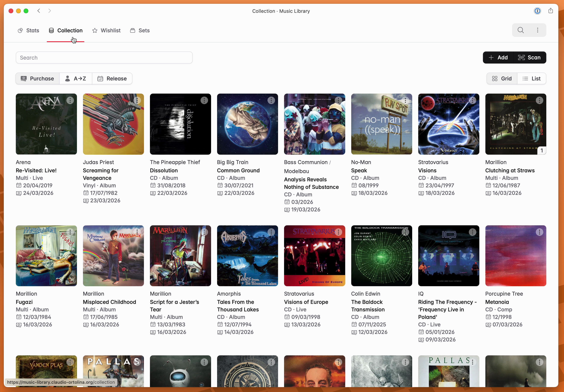This screenshot has height=392, width=564.
Task: Open options menu on Vanden Plas cover
Action: 70,362
